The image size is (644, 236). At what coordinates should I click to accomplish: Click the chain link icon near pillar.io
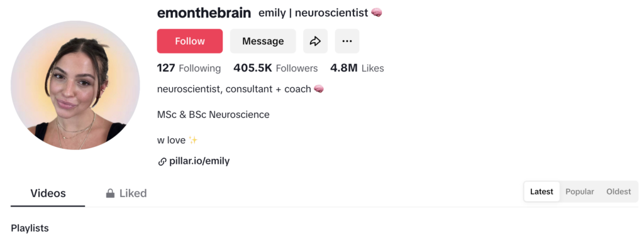tap(162, 161)
